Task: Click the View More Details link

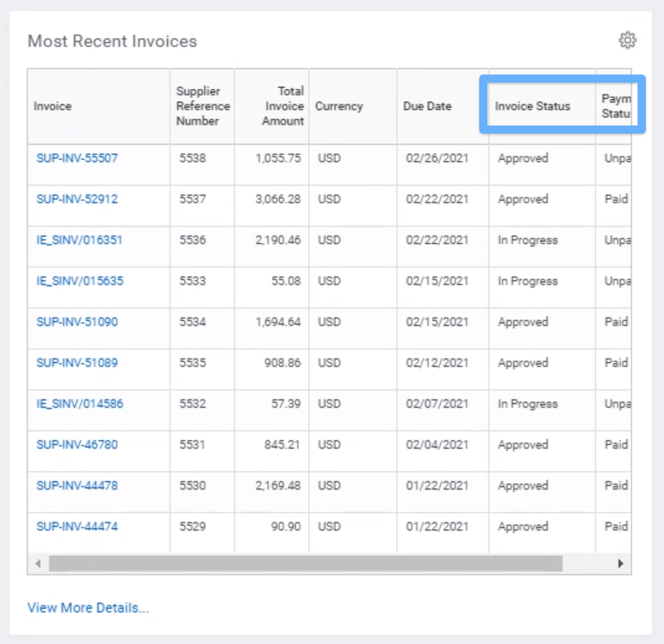Action: pos(88,607)
